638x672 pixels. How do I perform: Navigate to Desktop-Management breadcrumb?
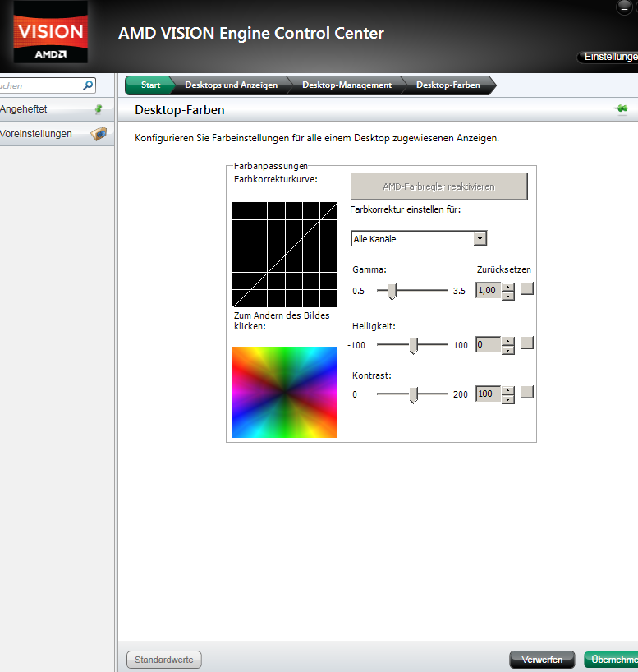coord(347,85)
